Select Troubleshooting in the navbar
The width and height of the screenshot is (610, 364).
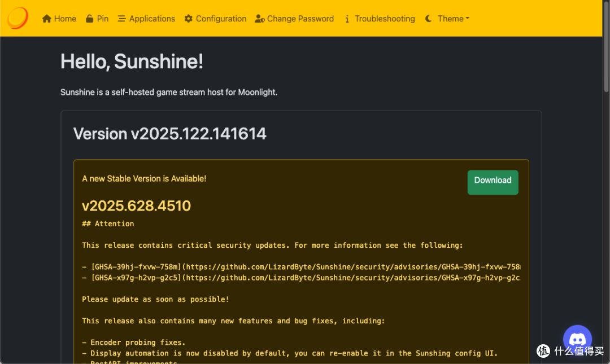click(384, 19)
